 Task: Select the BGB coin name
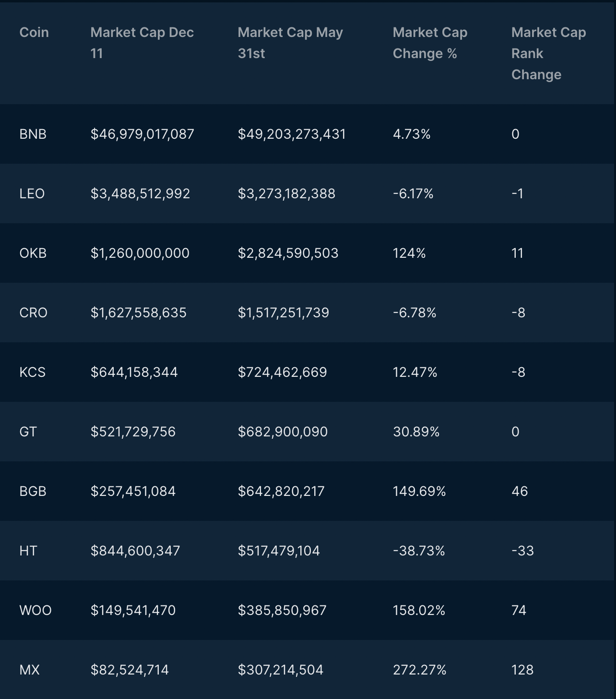(x=33, y=491)
